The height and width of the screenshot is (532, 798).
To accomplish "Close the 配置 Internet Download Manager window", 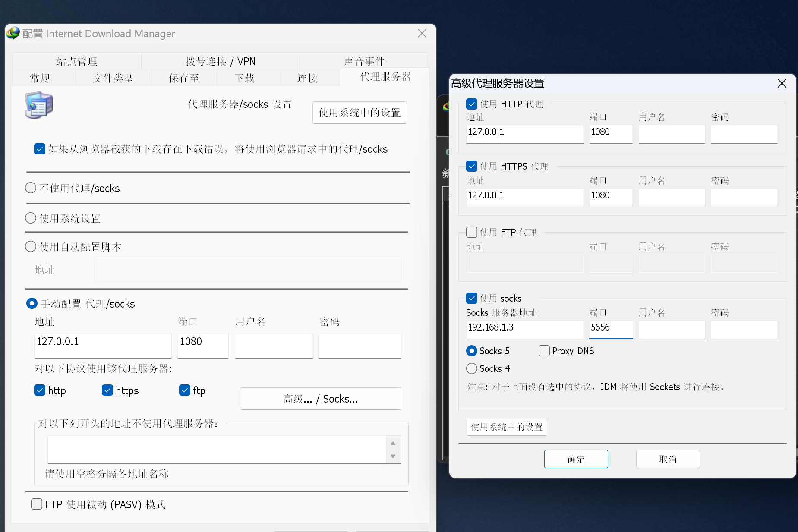I will point(422,33).
